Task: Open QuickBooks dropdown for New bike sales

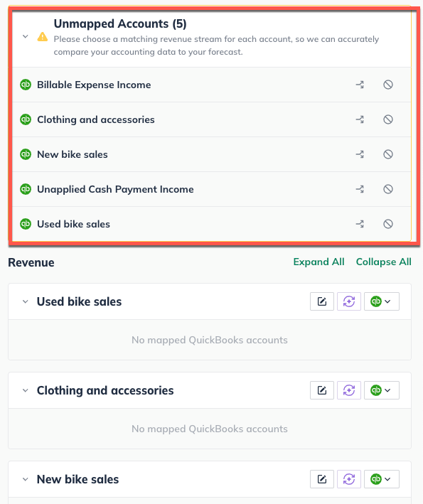Action: pos(382,479)
